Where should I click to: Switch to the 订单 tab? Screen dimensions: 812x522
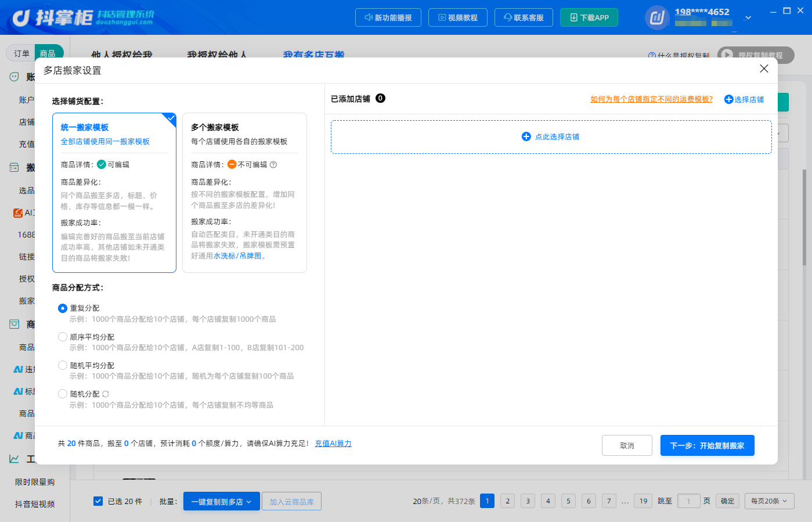coord(21,53)
